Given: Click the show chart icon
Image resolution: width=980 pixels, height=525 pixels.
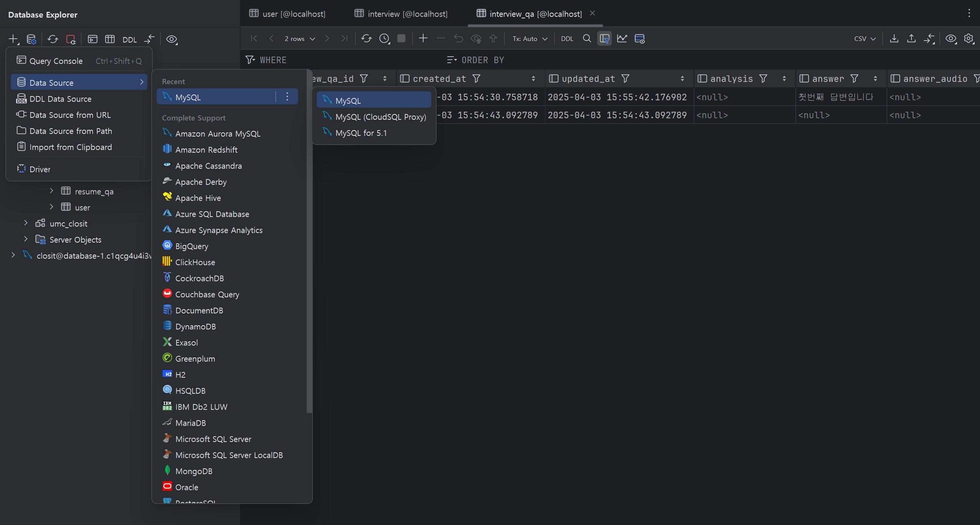Looking at the screenshot, I should click(x=622, y=39).
